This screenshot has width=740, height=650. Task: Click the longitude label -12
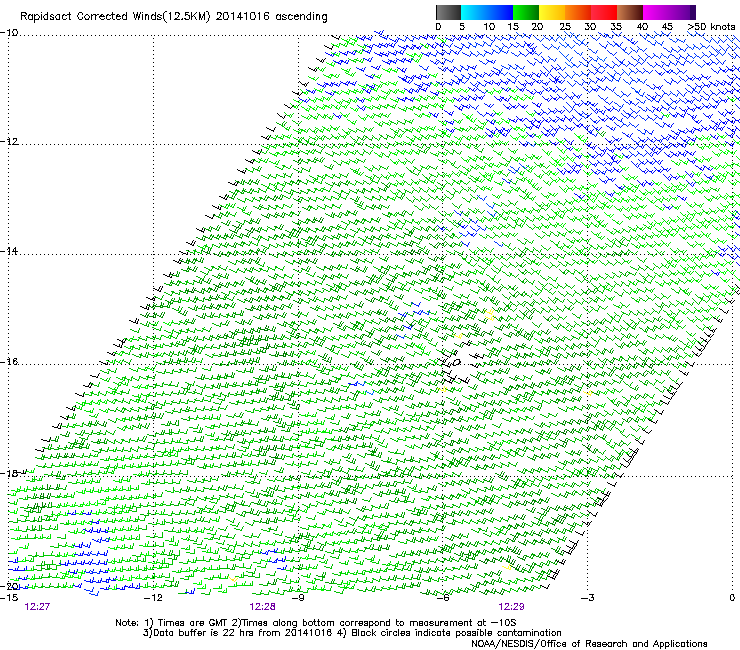point(153,598)
